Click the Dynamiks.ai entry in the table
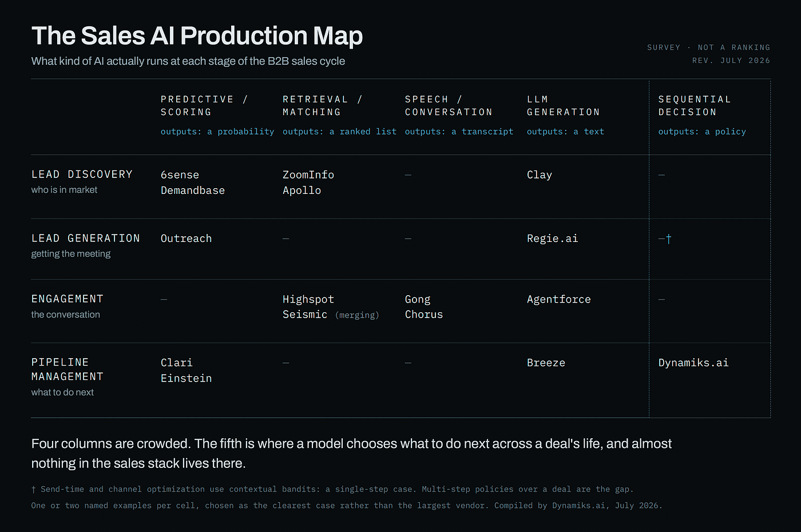Screen dimensions: 801x532 pyautogui.click(x=693, y=363)
